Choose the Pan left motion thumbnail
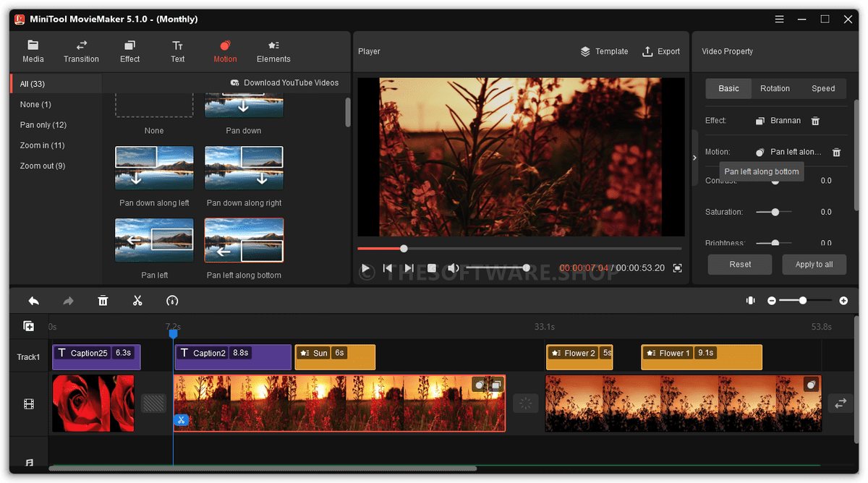This screenshot has height=483, width=868. pyautogui.click(x=154, y=240)
